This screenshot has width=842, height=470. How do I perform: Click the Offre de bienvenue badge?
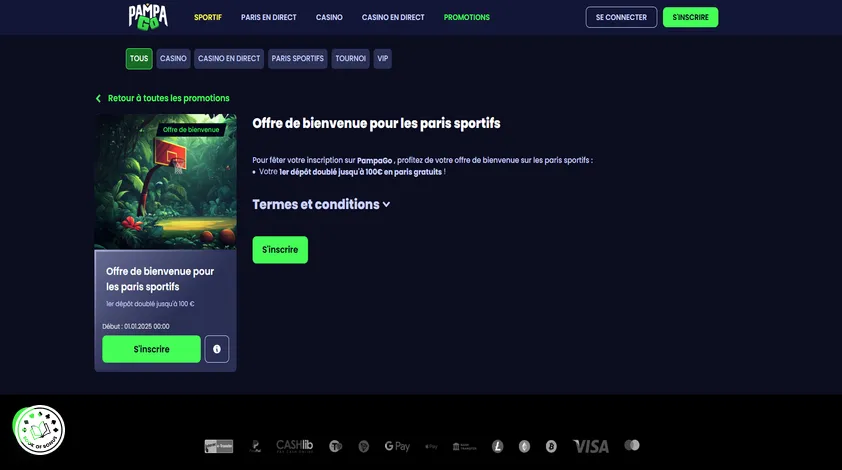pyautogui.click(x=191, y=129)
